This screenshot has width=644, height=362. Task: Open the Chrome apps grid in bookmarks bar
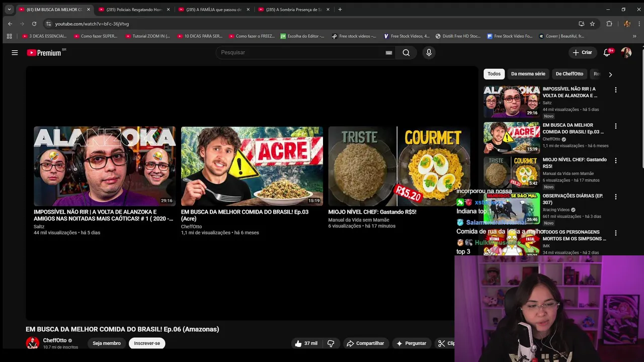9,36
